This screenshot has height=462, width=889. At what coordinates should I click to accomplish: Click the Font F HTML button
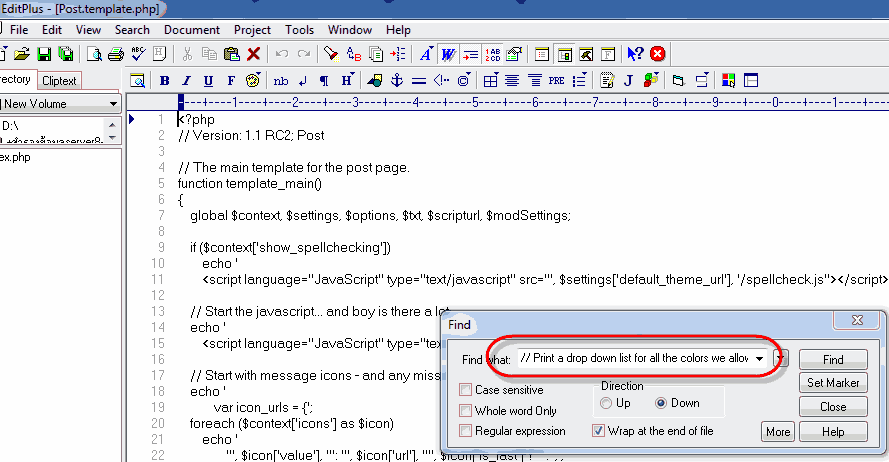(231, 80)
